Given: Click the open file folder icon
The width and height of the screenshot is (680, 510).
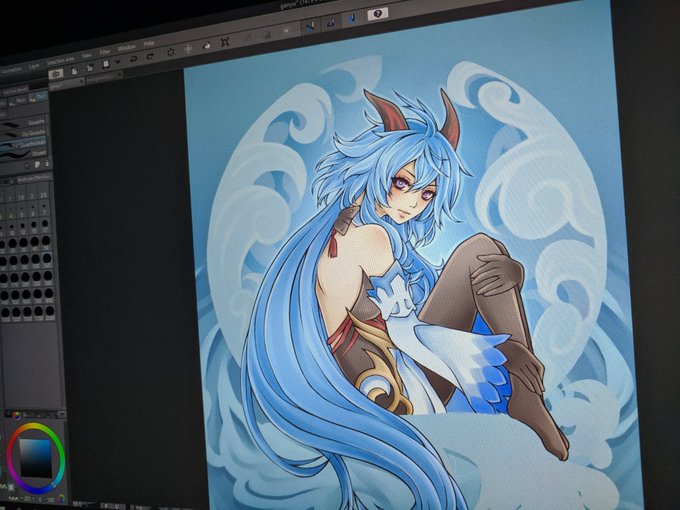Looking at the screenshot, I should pyautogui.click(x=90, y=67).
